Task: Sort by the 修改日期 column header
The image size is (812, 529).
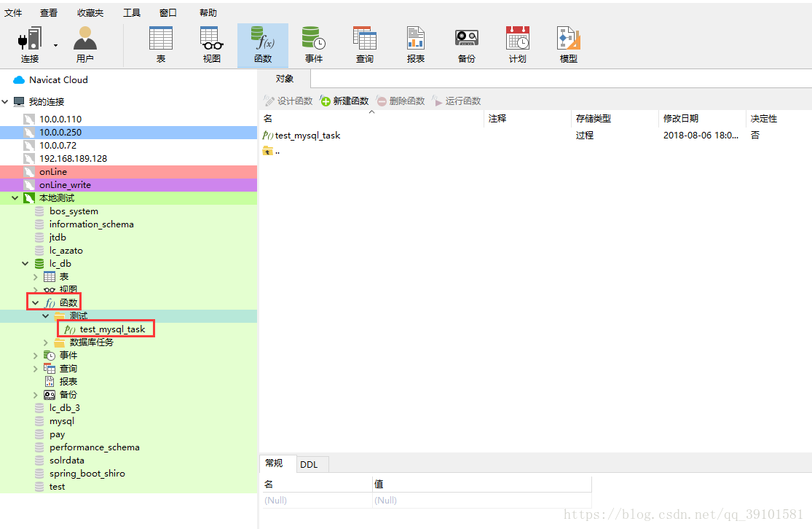Action: click(x=701, y=119)
